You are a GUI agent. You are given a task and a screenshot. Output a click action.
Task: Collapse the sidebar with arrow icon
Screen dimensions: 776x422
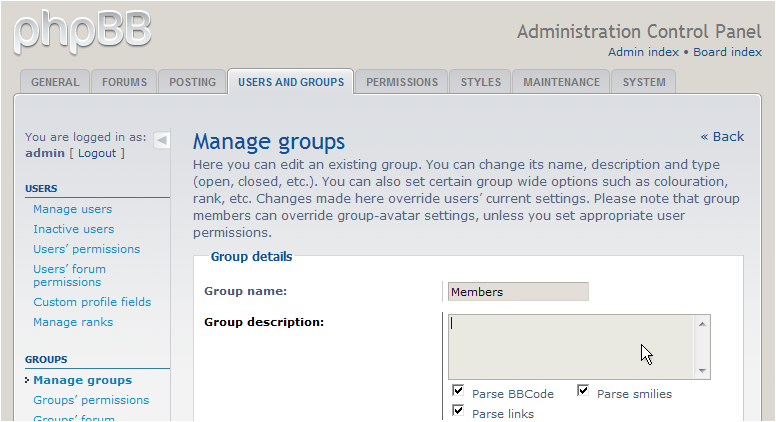161,140
